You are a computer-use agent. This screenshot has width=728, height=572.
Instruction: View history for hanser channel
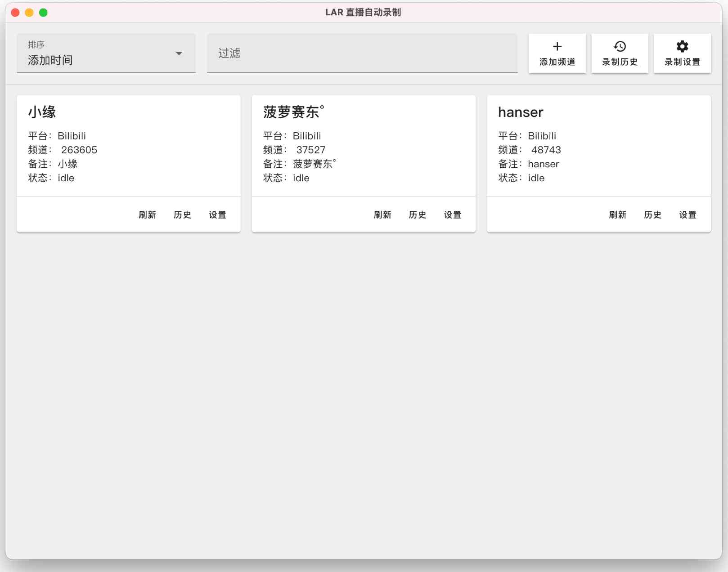652,215
